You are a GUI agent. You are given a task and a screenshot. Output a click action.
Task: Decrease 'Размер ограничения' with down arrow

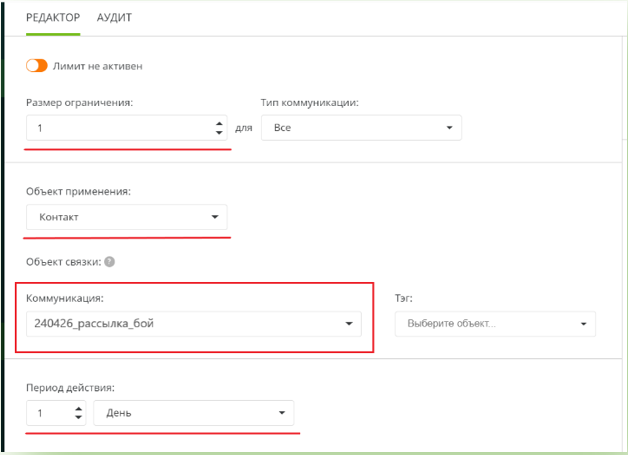[x=219, y=133]
